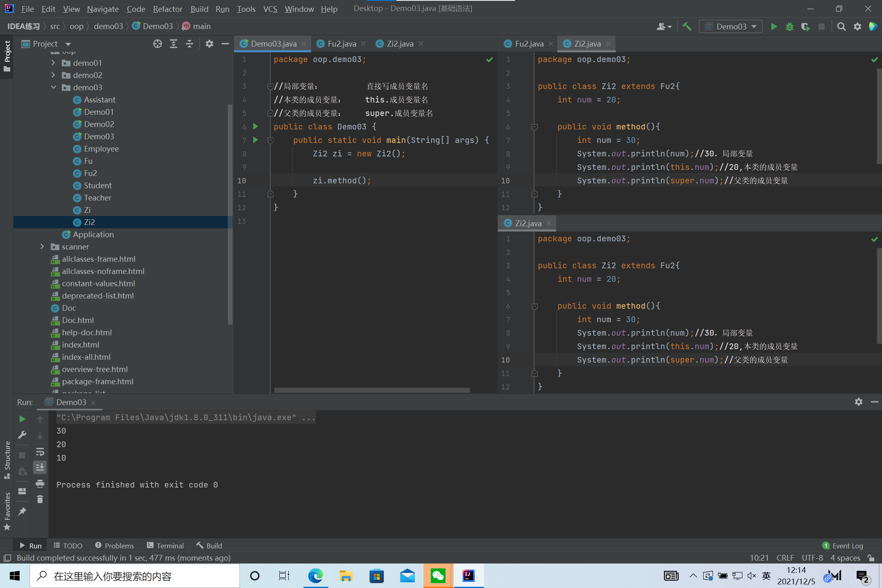
Task: Click the Build project hammer icon
Action: pyautogui.click(x=687, y=27)
